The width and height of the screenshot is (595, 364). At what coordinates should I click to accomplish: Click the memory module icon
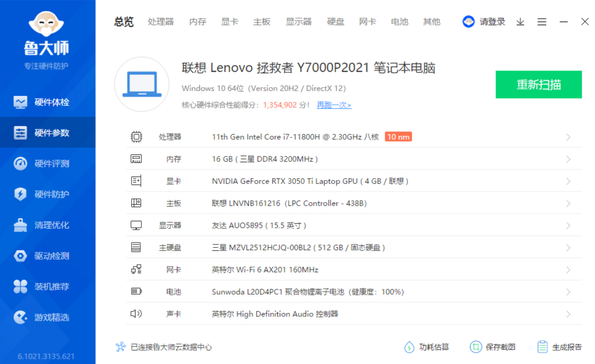tap(136, 159)
